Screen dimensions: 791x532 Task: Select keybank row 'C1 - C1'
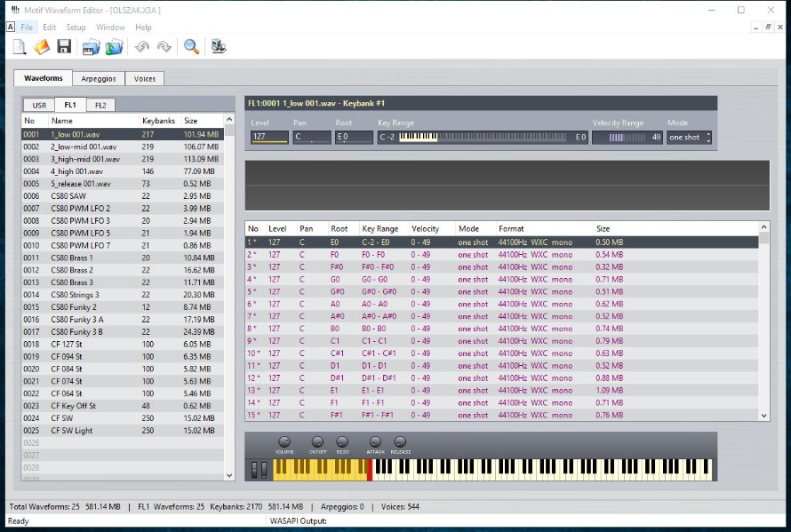point(502,341)
